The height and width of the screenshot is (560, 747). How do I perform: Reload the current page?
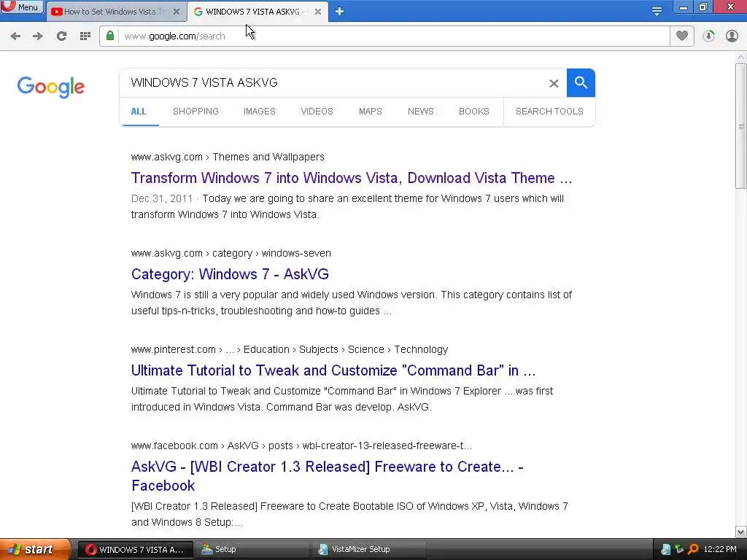pyautogui.click(x=61, y=36)
